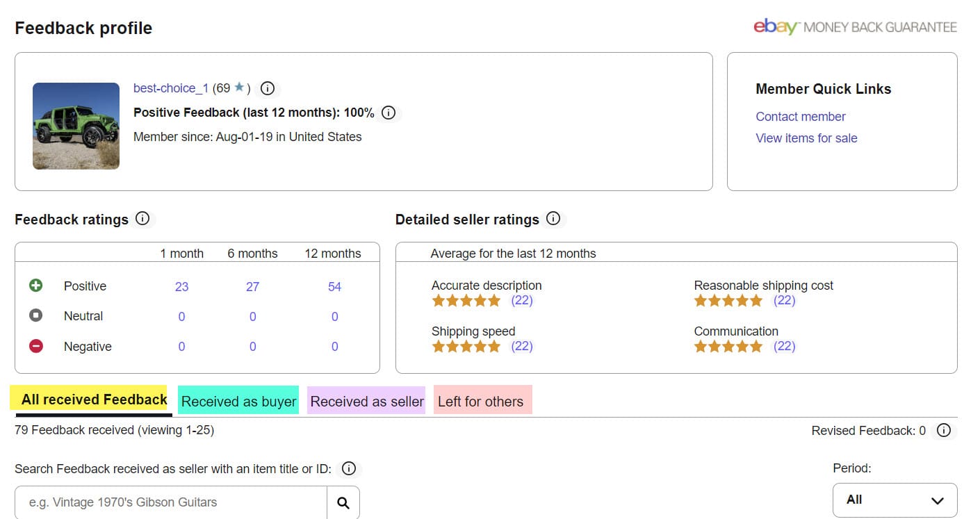Switch to Received as buyer tab

(238, 401)
